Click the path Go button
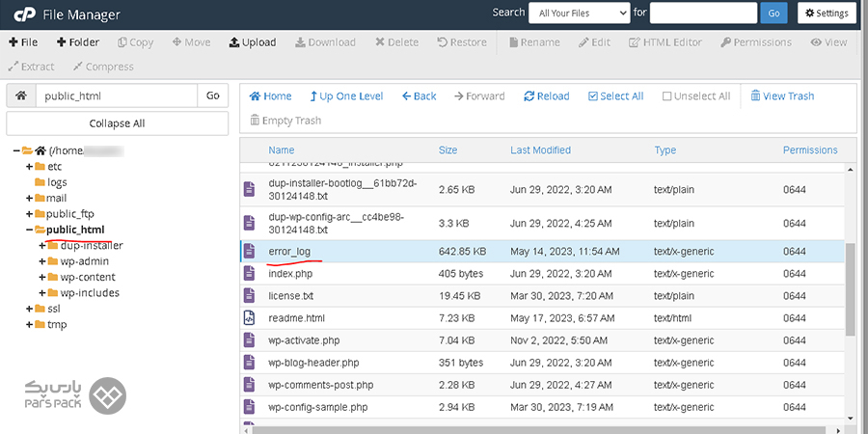Viewport: 868px width, 434px height. [213, 95]
